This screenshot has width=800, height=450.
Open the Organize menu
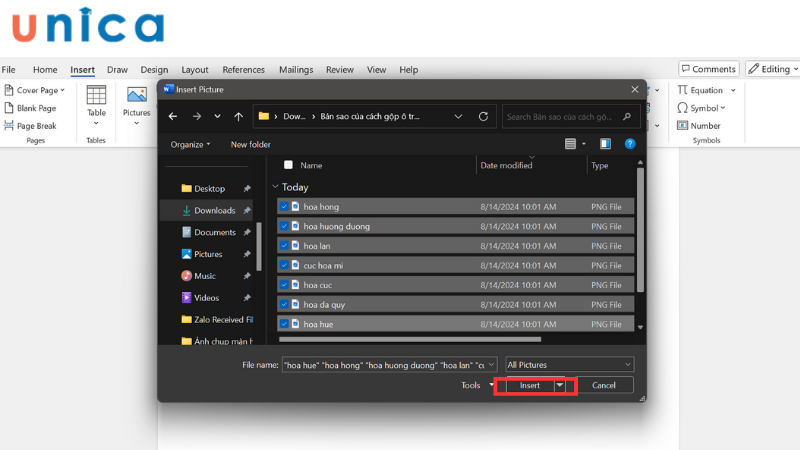pyautogui.click(x=190, y=144)
